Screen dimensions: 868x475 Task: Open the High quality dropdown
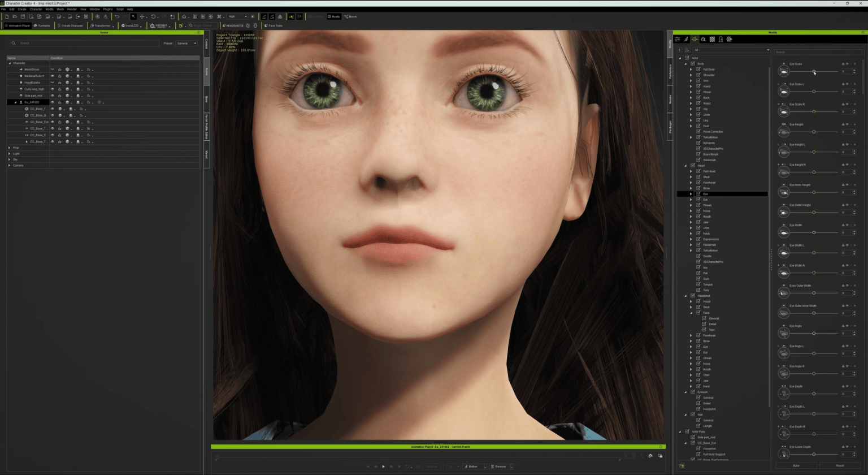237,16
